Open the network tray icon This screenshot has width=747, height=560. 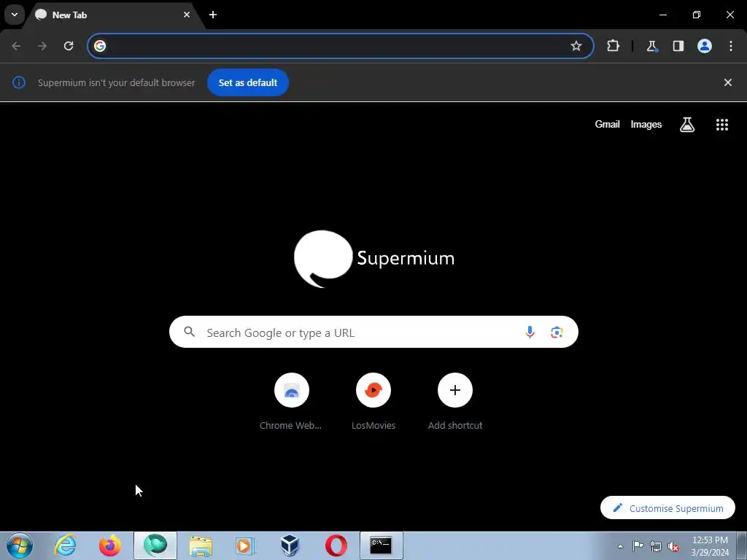[x=656, y=546]
